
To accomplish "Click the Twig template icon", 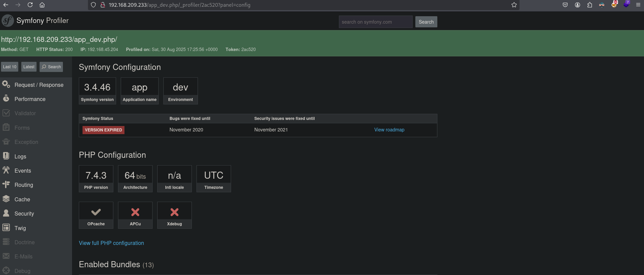I will (6, 228).
